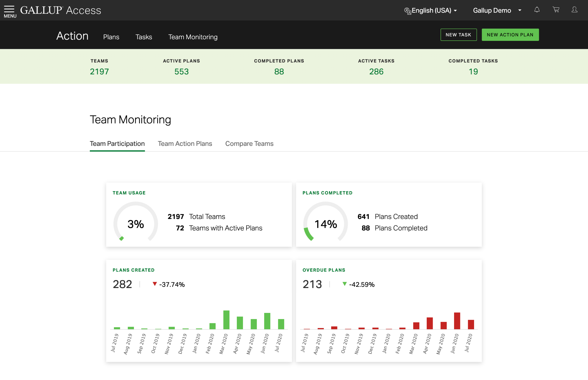Image resolution: width=588 pixels, height=380 pixels.
Task: Open the Plans section
Action: (x=111, y=37)
